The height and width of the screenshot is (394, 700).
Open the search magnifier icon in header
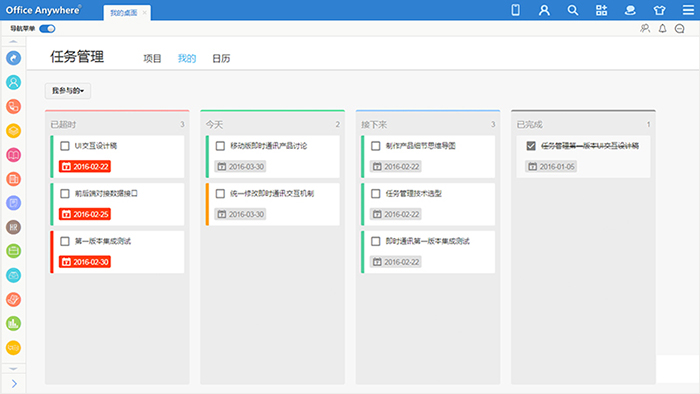point(573,10)
